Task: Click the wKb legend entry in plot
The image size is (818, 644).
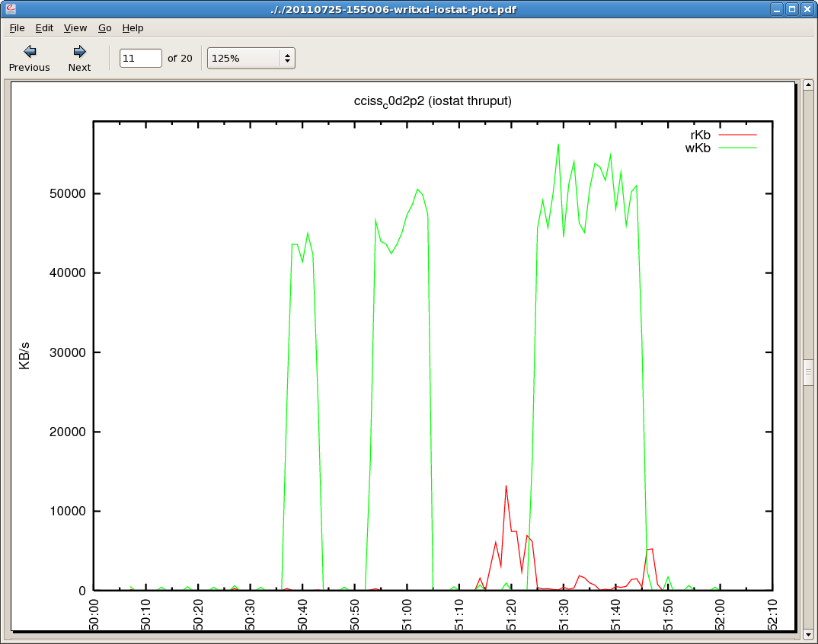Action: [x=721, y=148]
